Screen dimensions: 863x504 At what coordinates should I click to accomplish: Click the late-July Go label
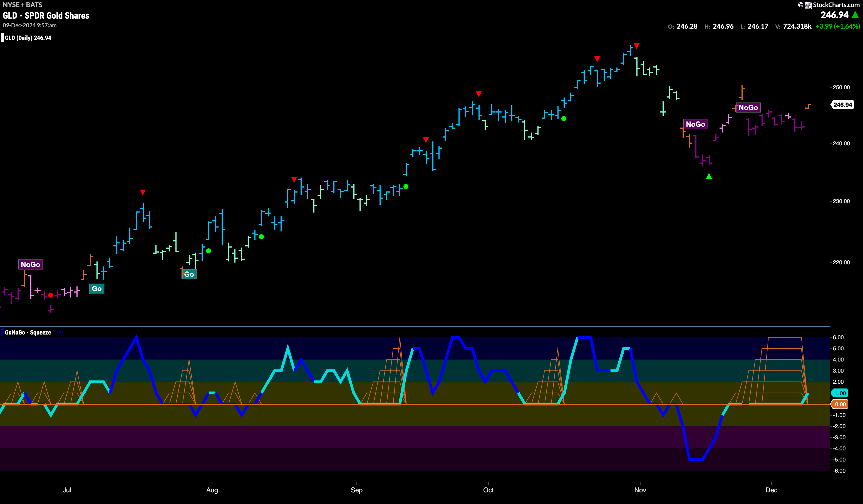pyautogui.click(x=189, y=275)
